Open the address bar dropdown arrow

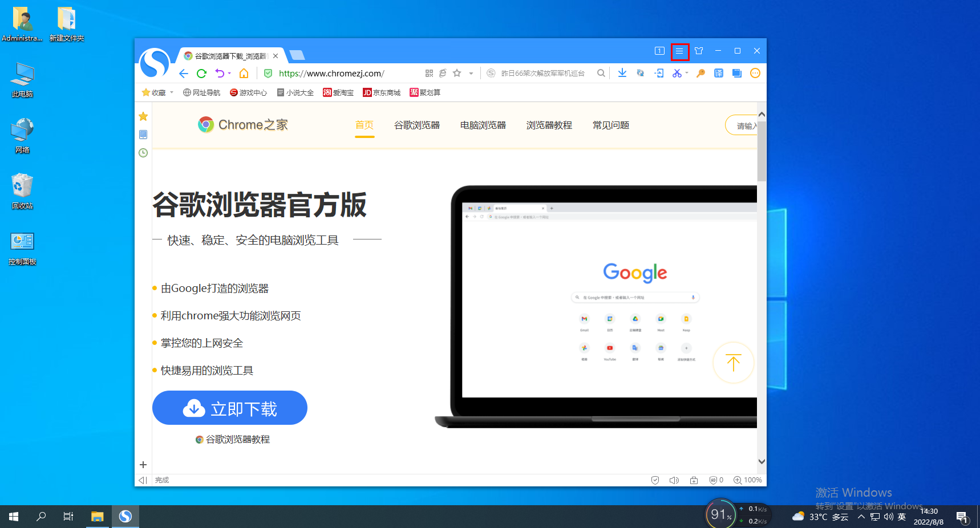coord(471,73)
